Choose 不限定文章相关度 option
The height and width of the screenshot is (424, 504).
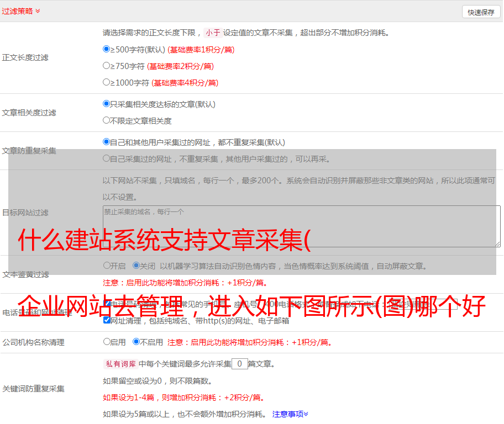(x=106, y=120)
